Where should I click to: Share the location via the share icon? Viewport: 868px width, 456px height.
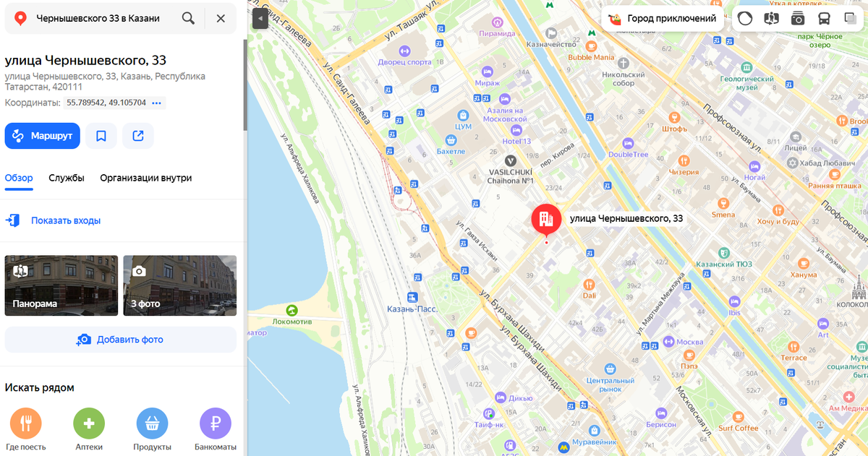coord(138,136)
